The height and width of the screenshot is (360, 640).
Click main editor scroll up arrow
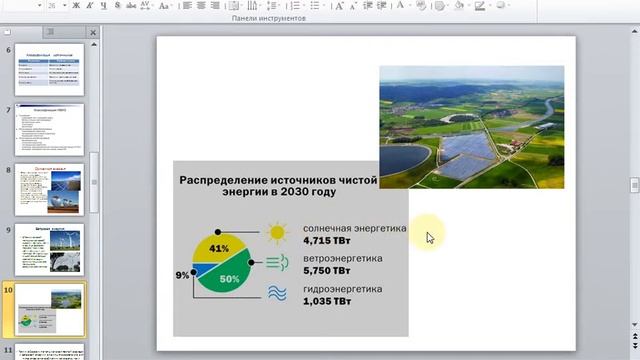tap(635, 31)
